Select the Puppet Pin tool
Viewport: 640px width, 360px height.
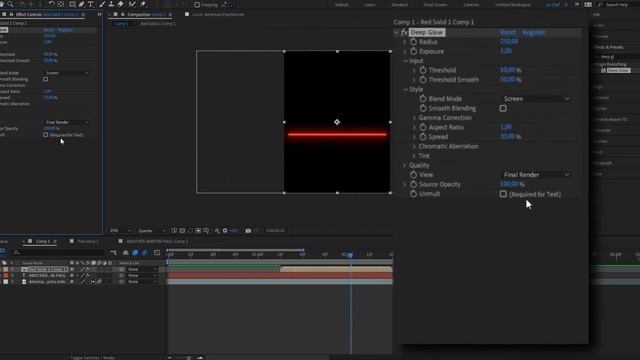pyautogui.click(x=143, y=4)
